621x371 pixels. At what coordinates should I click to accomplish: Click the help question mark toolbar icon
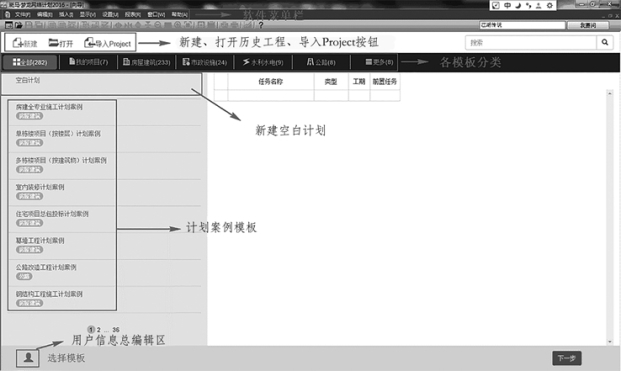click(261, 25)
